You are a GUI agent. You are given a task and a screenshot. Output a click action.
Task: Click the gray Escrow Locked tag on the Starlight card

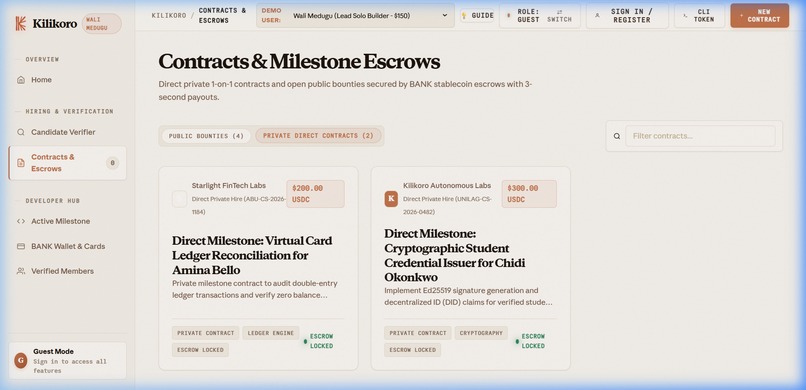[x=200, y=350]
